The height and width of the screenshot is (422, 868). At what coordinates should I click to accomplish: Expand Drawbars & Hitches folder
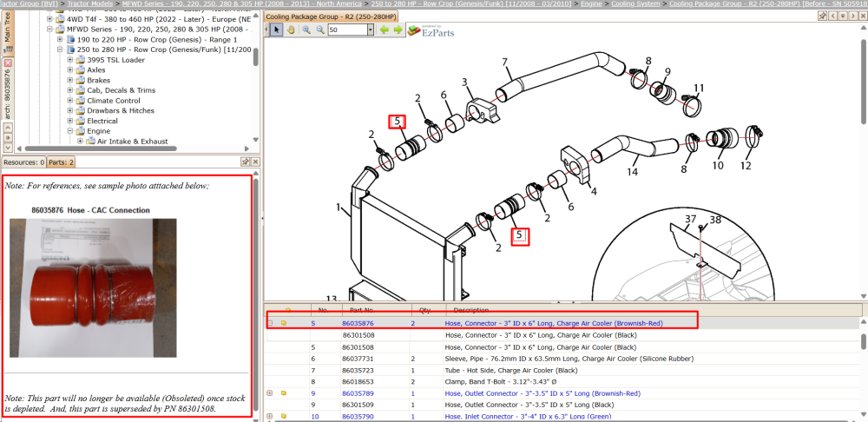pyautogui.click(x=70, y=111)
